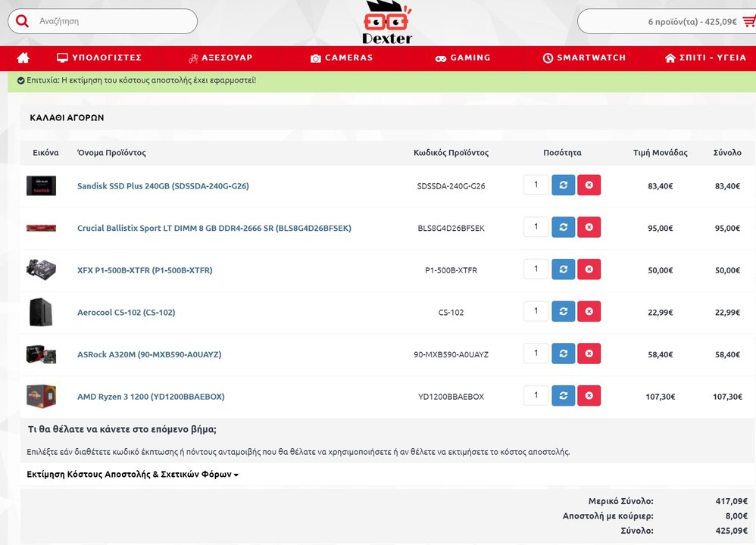Screen dimensions: 756x545
Task: Open the SMARTWATCH menu
Action: [584, 58]
